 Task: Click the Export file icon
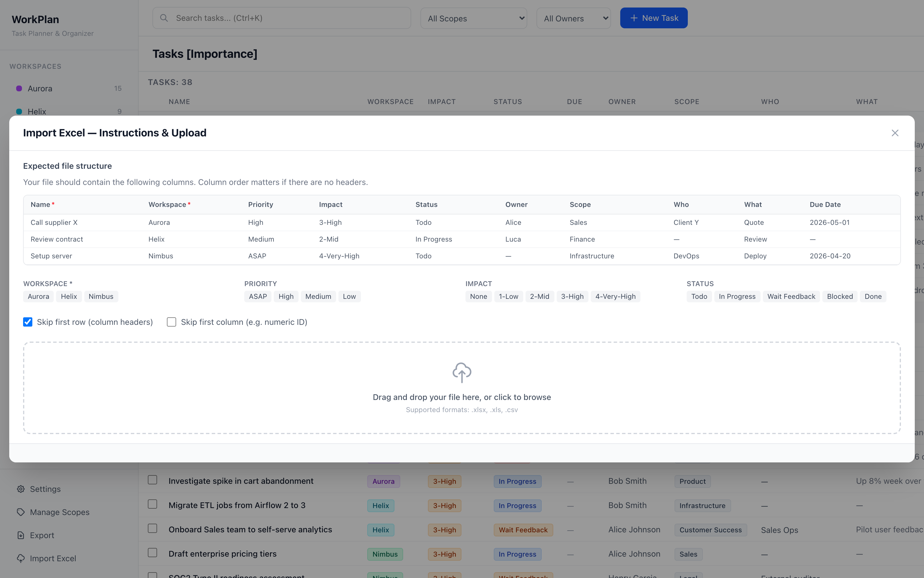21,535
